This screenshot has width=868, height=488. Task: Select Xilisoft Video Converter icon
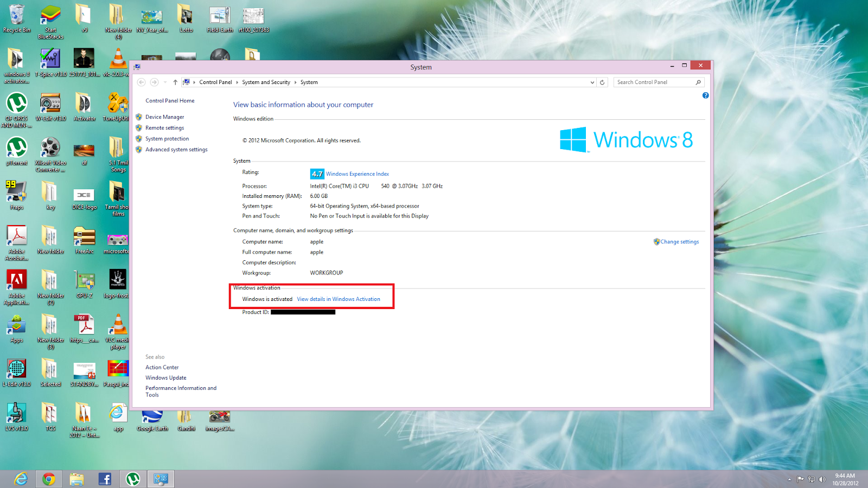50,155
